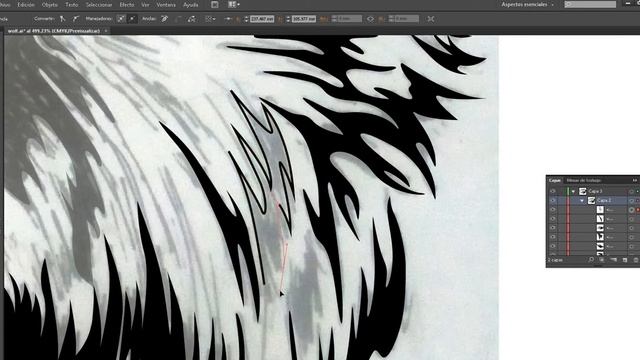640x360 pixels.
Task: Hide handles for multiple selected anchor points
Action: tap(133, 19)
